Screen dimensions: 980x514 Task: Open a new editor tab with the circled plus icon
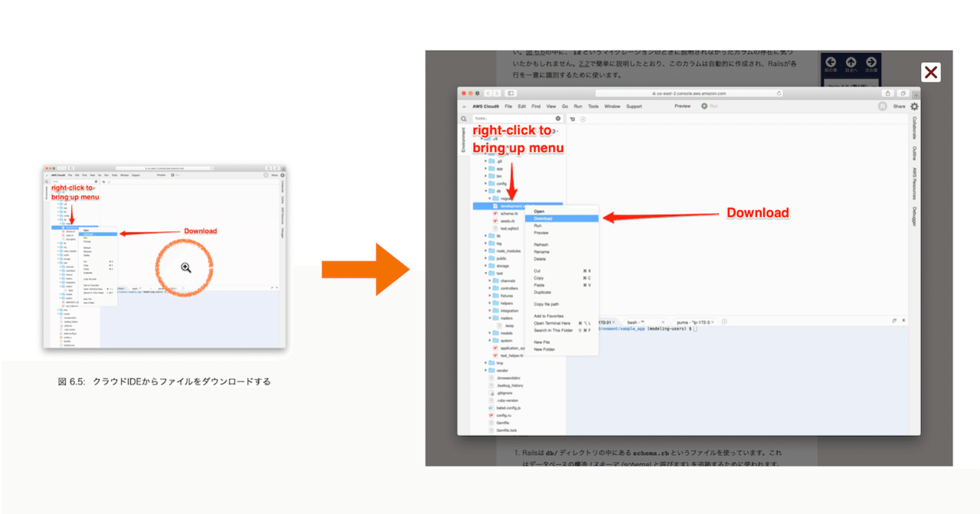[x=583, y=119]
